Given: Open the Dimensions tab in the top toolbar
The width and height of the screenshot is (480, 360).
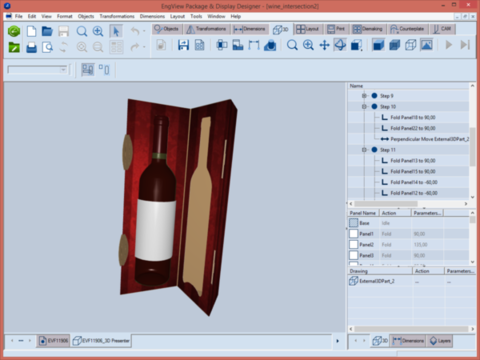Looking at the screenshot, I should tap(250, 29).
